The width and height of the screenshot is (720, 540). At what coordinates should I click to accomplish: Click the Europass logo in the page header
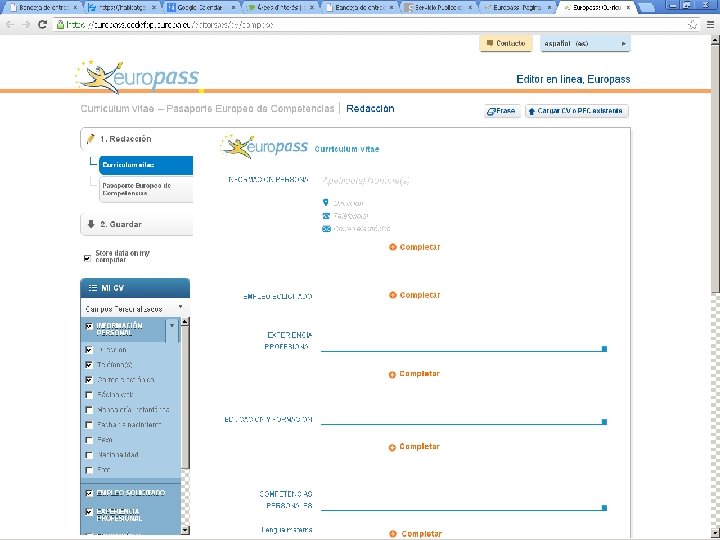click(138, 77)
